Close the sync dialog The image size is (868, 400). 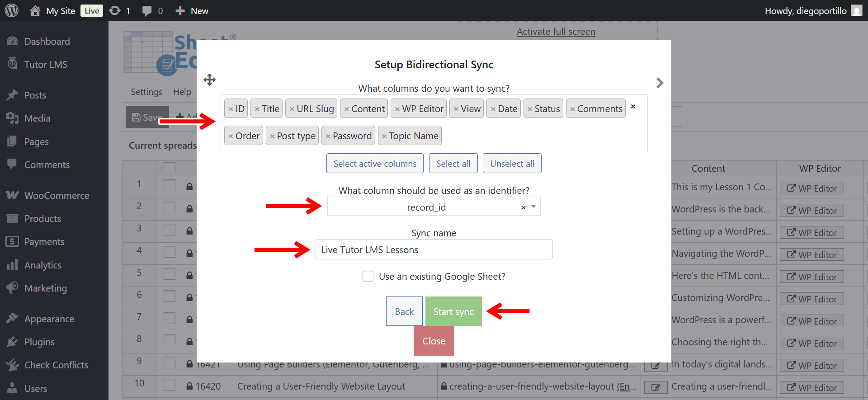pos(434,341)
